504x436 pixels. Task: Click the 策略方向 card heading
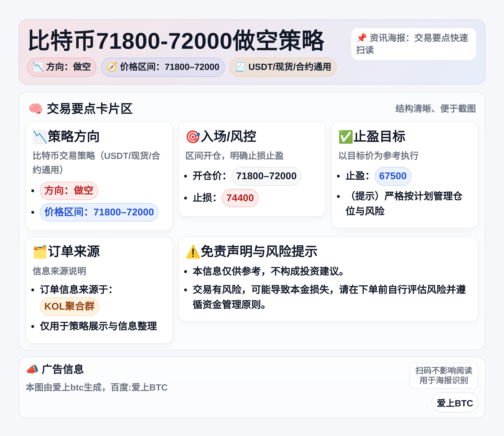pyautogui.click(x=74, y=137)
